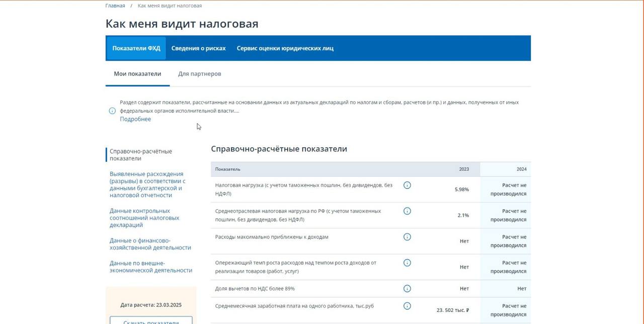Open info icon for Налоговая нагрузка row
The width and height of the screenshot is (644, 324).
407,185
